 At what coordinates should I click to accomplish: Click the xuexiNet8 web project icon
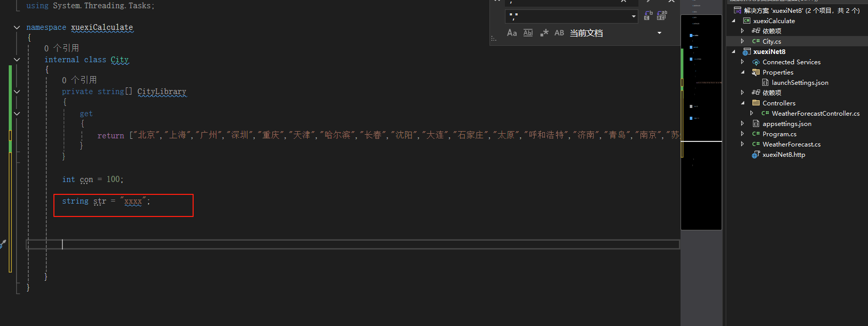point(747,51)
